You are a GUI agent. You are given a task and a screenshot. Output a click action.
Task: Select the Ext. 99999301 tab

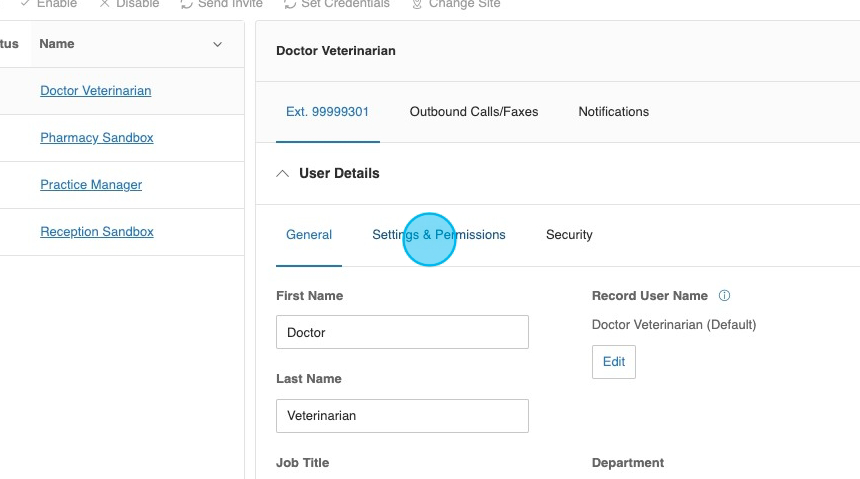coord(327,112)
